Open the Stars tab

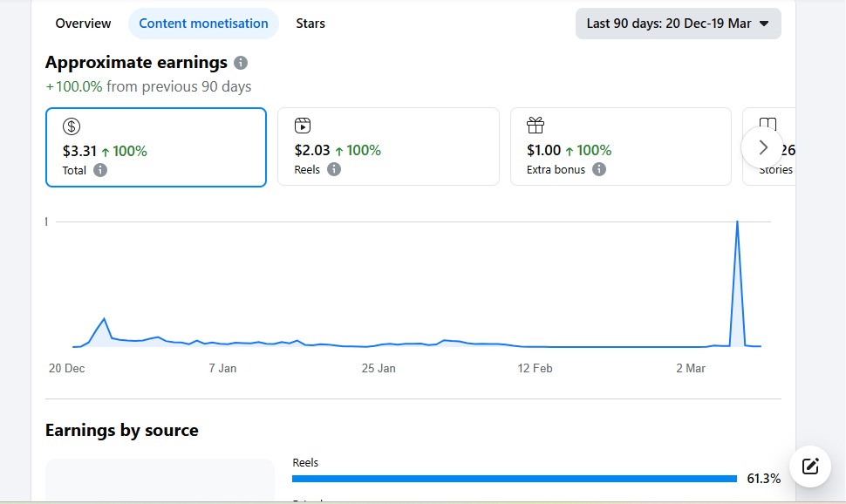coord(310,24)
